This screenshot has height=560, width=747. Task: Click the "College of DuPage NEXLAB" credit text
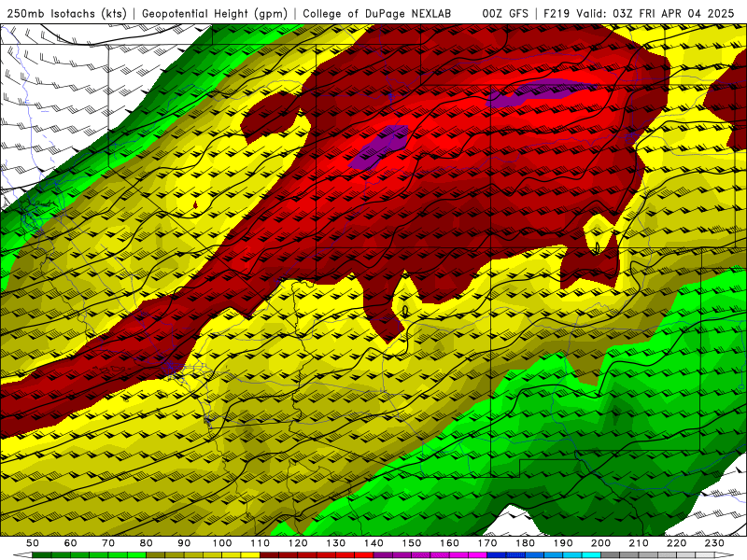pos(376,13)
